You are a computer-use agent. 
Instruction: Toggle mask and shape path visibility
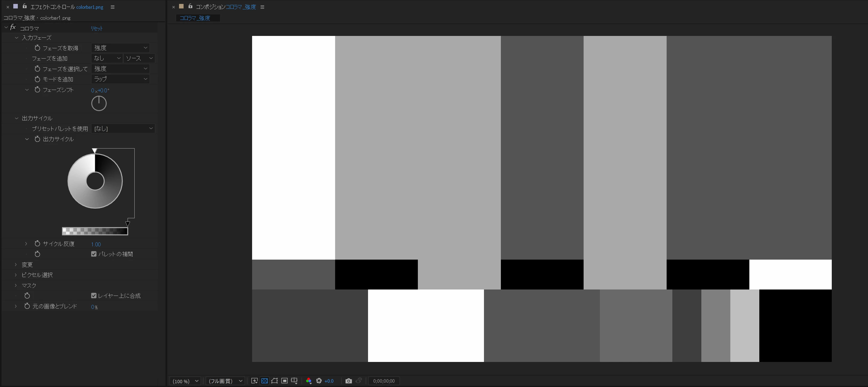pos(274,381)
